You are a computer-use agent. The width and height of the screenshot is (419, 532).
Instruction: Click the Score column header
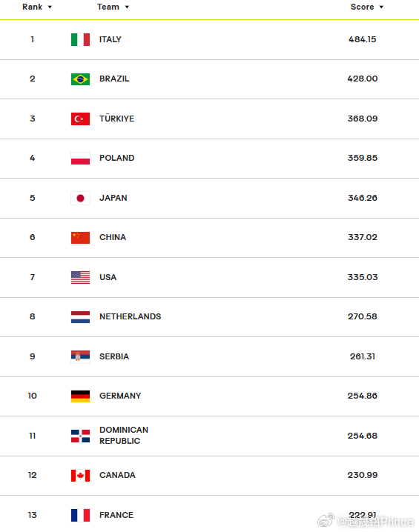(x=362, y=7)
